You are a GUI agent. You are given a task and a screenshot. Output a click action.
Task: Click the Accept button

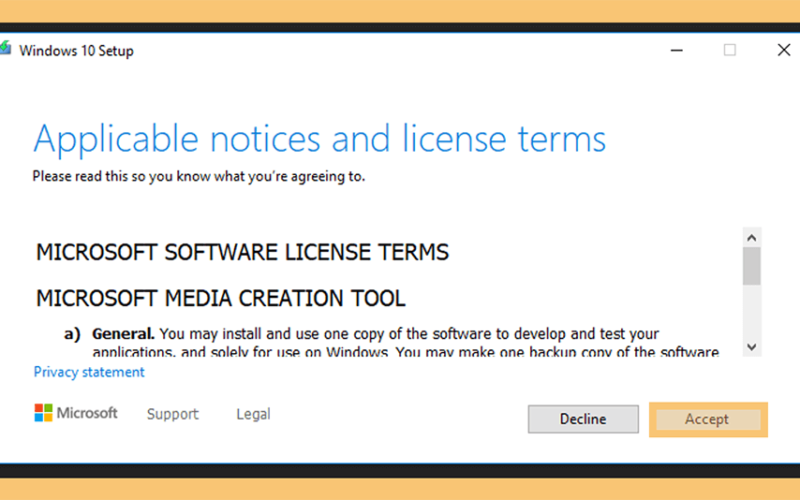pyautogui.click(x=708, y=419)
